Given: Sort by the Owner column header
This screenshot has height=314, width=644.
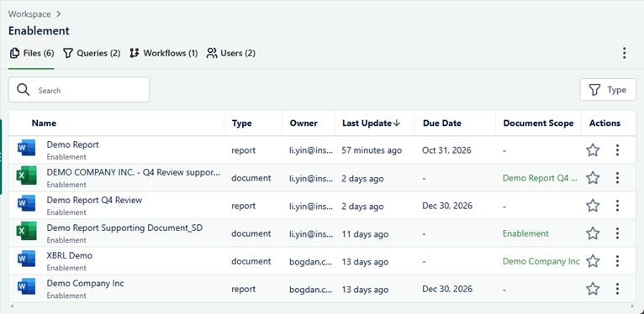Looking at the screenshot, I should [x=304, y=123].
